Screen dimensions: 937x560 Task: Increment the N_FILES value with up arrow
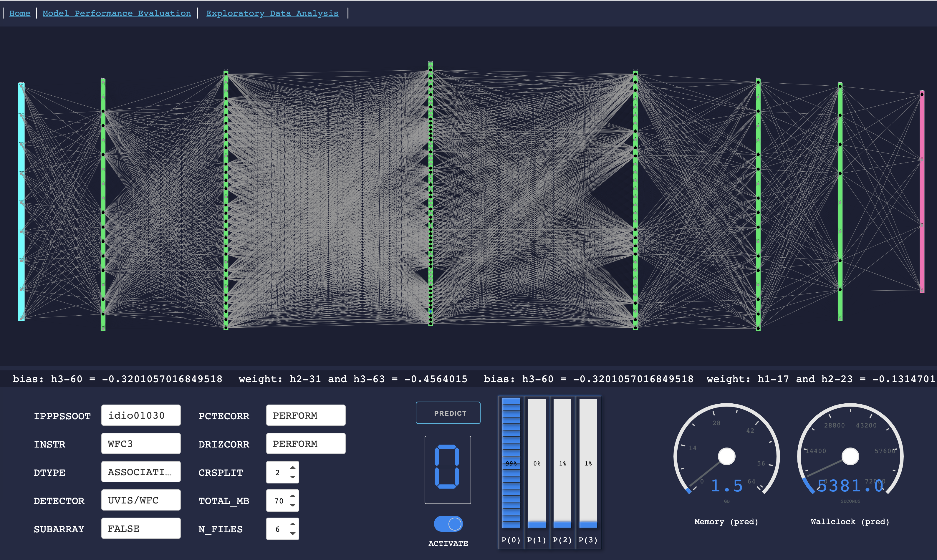(293, 525)
